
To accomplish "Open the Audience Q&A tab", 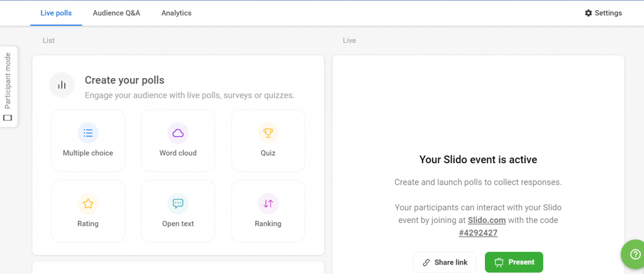I will [116, 13].
